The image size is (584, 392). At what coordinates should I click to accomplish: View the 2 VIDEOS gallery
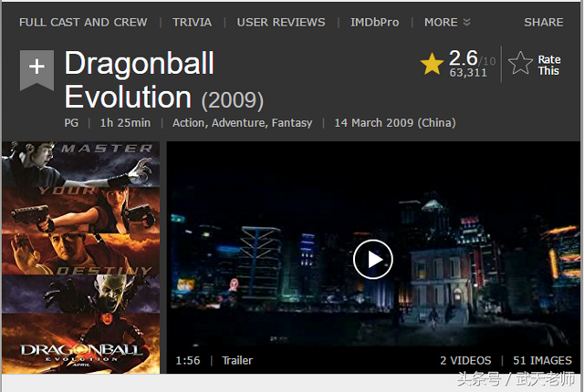pos(465,360)
